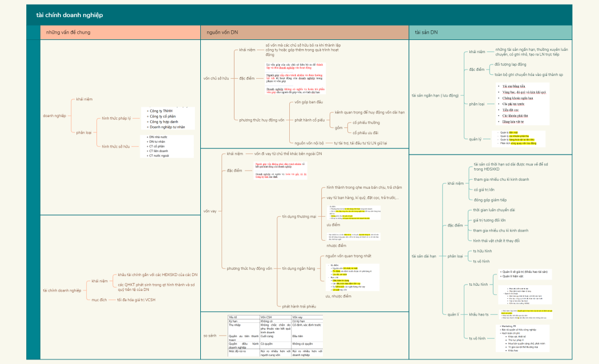Image resolution: width=599 pixels, height=364 pixels.
Task: Click the 'vốn vay' node
Action: pos(210,211)
